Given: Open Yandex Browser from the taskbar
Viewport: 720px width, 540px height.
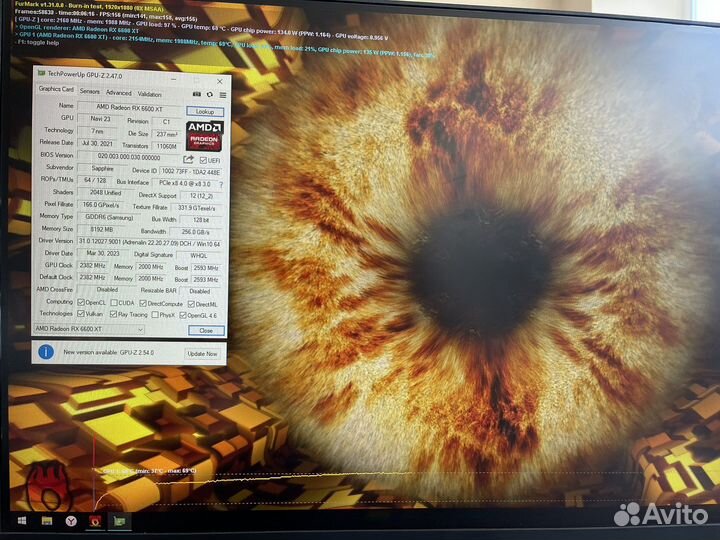Looking at the screenshot, I should click(x=71, y=521).
